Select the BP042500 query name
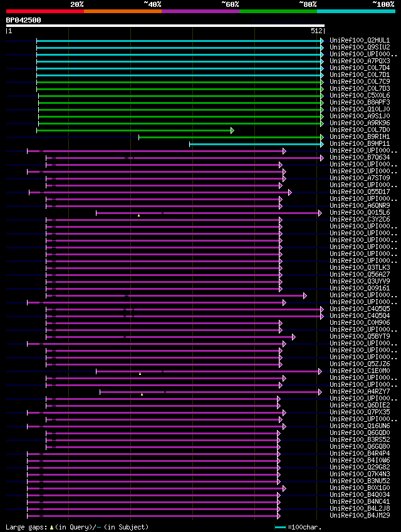This screenshot has height=532, width=401. (23, 20)
